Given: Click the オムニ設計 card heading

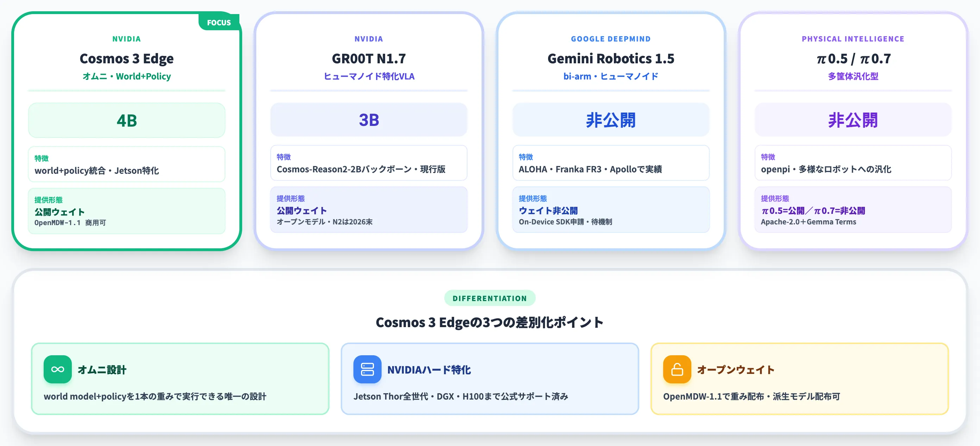Looking at the screenshot, I should coord(102,370).
